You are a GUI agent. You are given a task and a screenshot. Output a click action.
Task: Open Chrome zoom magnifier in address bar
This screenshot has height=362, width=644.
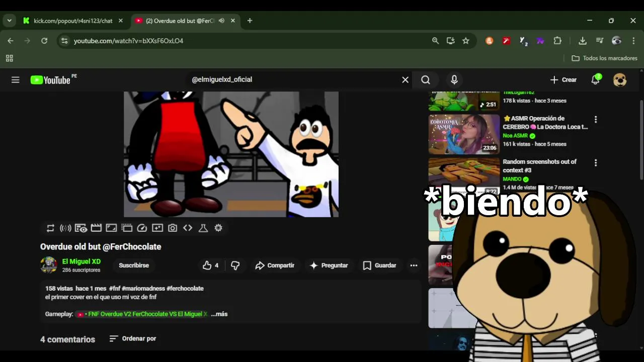coord(436,41)
